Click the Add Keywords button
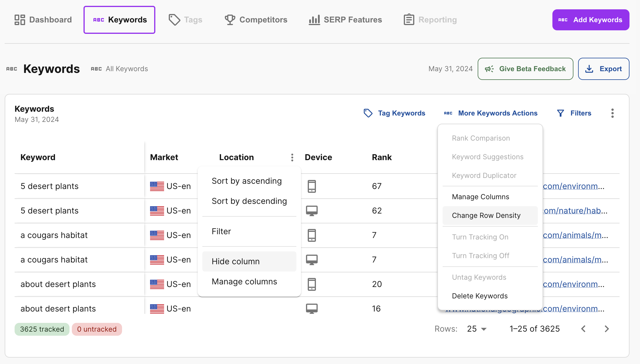The image size is (640, 364). tap(590, 20)
